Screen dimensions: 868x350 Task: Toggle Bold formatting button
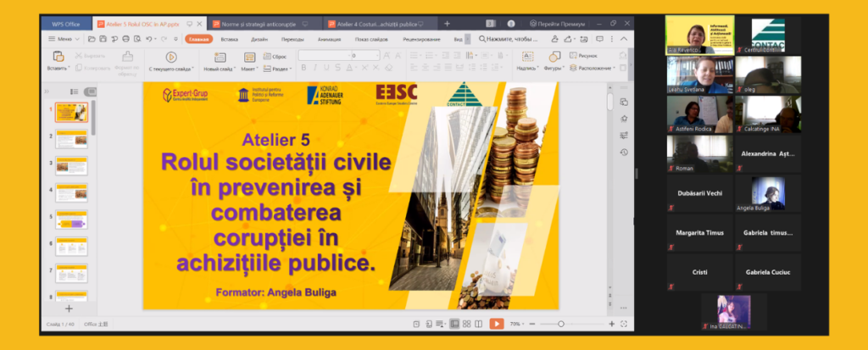click(303, 68)
